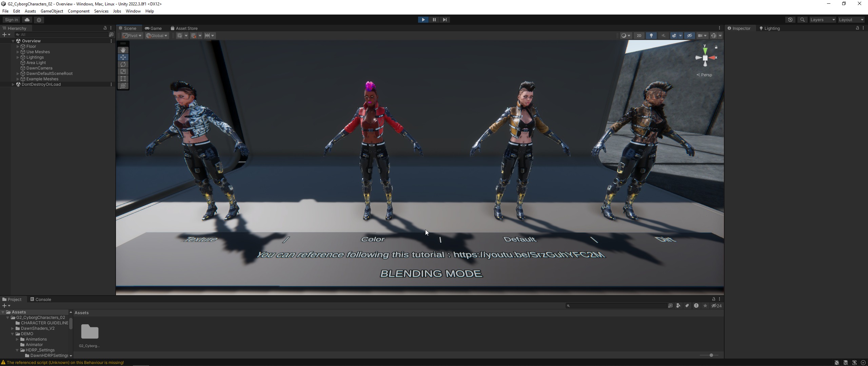Select the Hand (view) tool
The height and width of the screenshot is (366, 868).
123,50
